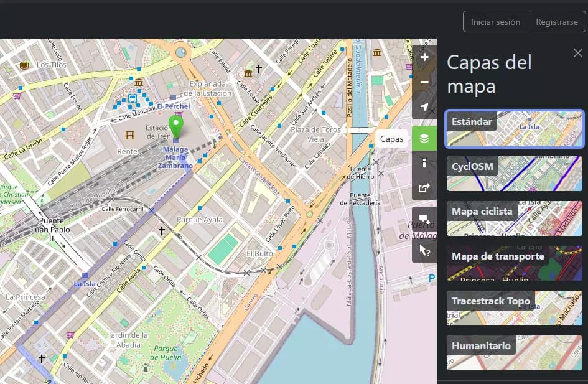Click the Jardín de la Abadía label
Viewport: 588px width, 384px height.
[x=128, y=340]
